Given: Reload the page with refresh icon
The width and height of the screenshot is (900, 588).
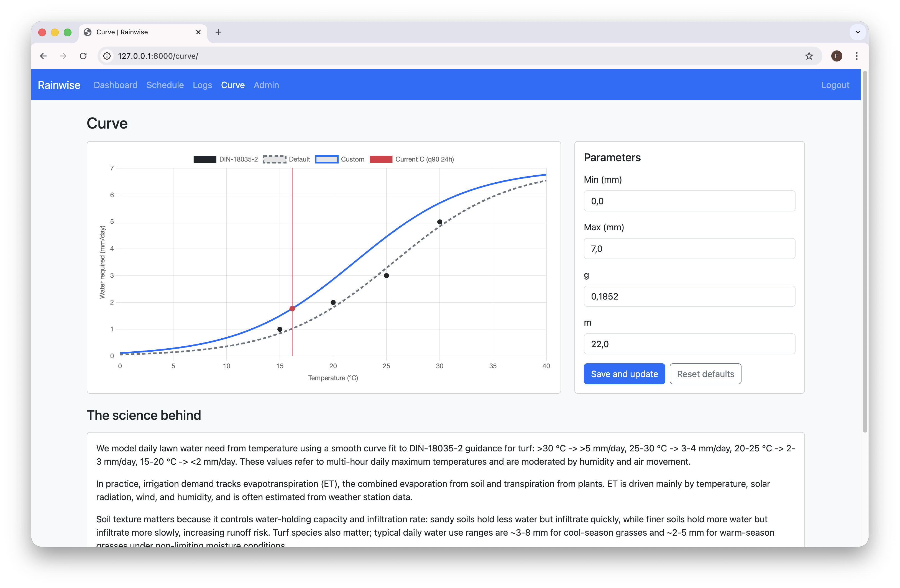Looking at the screenshot, I should coord(83,56).
